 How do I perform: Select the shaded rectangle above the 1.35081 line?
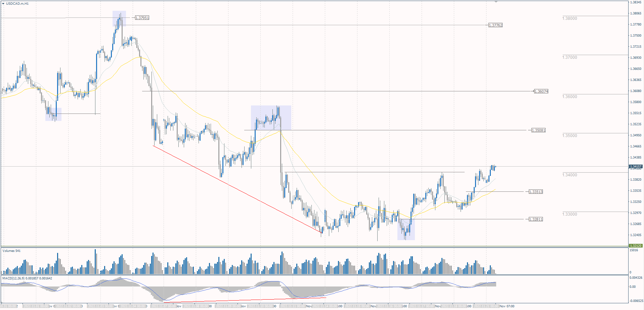point(271,118)
